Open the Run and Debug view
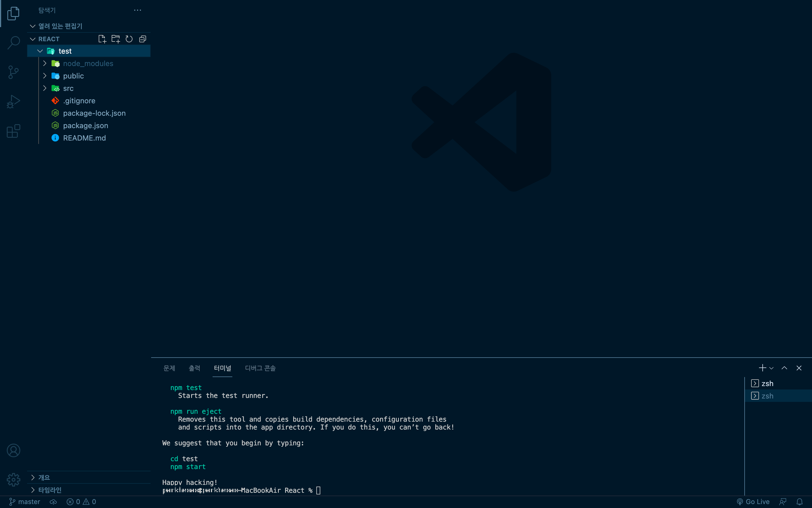 coord(14,102)
